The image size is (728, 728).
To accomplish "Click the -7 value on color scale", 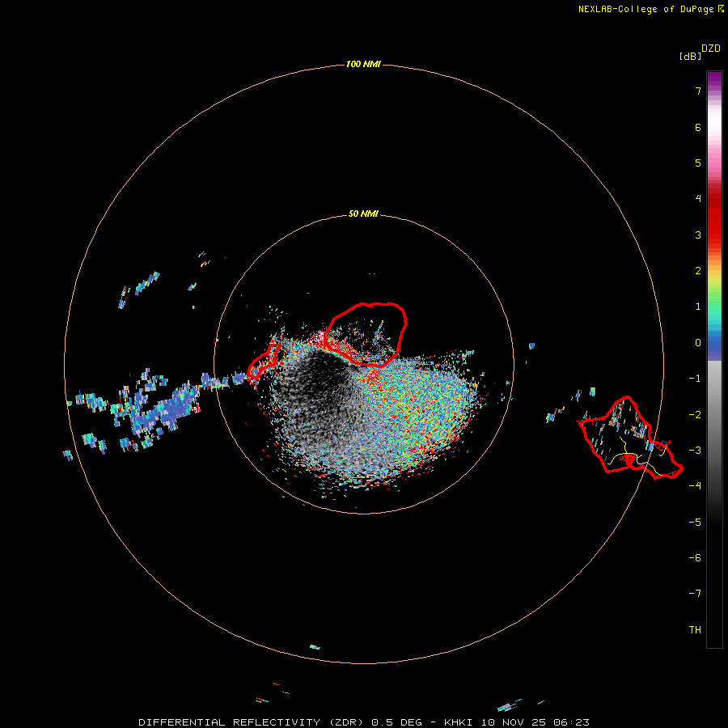I will pos(695,594).
